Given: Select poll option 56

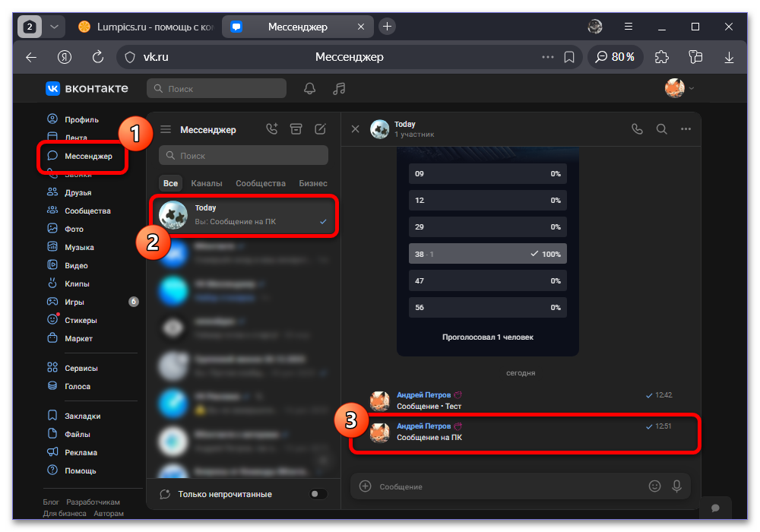Looking at the screenshot, I should tap(488, 307).
